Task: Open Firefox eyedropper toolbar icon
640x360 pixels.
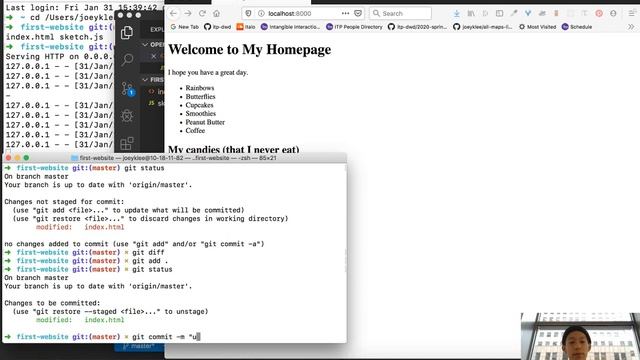Action: click(x=513, y=13)
